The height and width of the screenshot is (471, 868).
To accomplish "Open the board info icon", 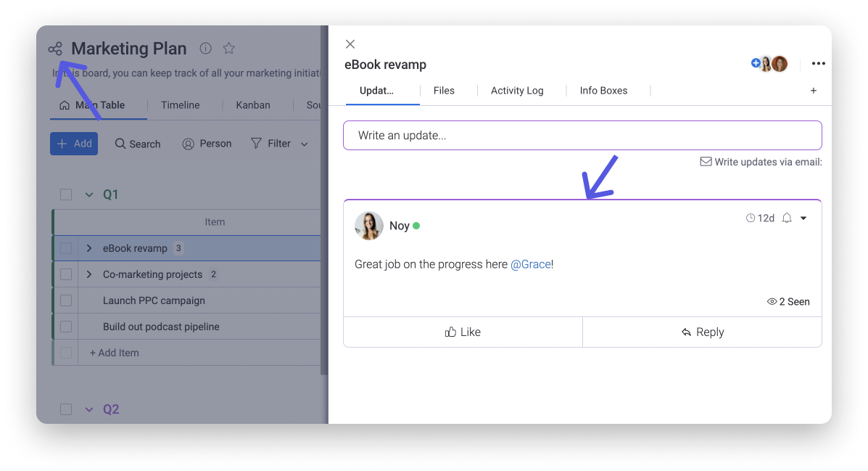I will pos(205,48).
